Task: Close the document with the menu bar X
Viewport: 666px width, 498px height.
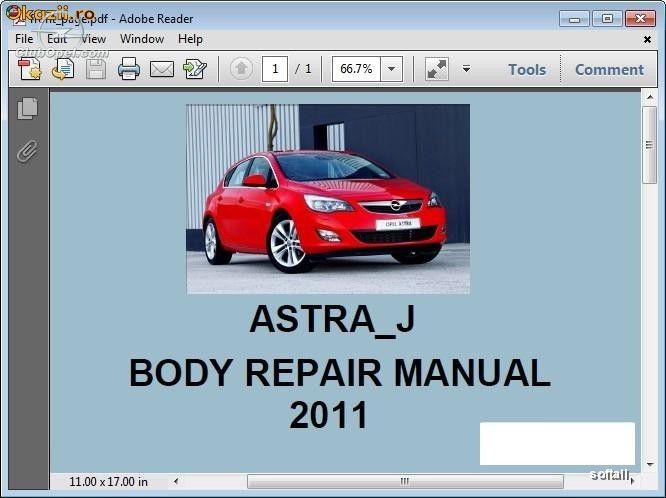Action: click(x=647, y=40)
